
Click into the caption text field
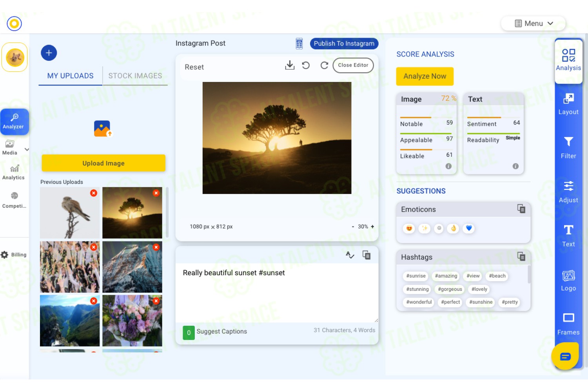pyautogui.click(x=277, y=292)
